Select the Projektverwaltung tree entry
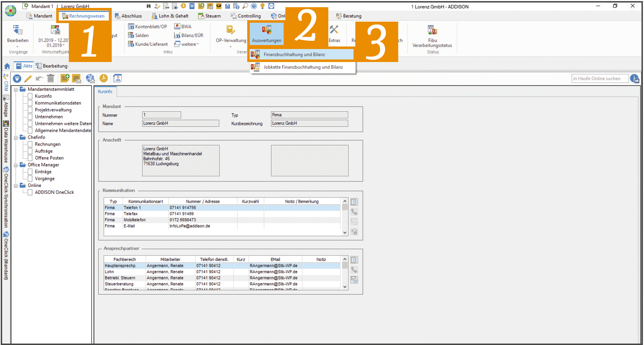 pyautogui.click(x=53, y=110)
